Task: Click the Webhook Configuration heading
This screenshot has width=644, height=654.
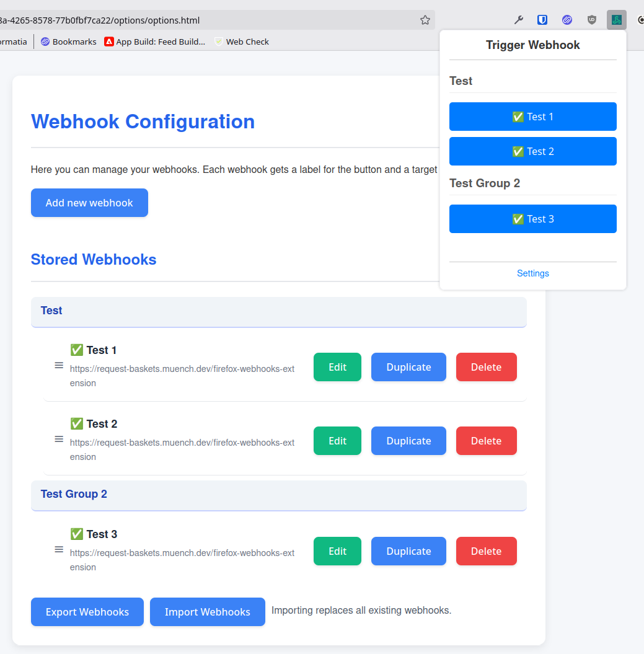Action: click(x=143, y=122)
